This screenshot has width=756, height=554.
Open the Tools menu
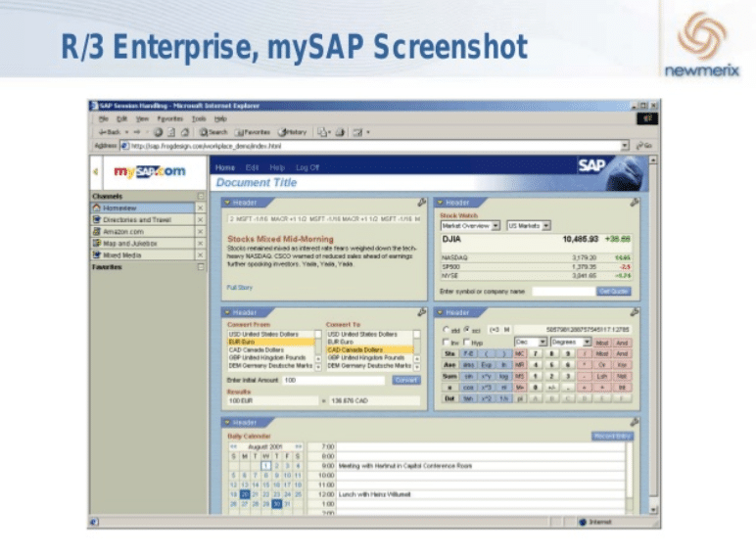[199, 118]
